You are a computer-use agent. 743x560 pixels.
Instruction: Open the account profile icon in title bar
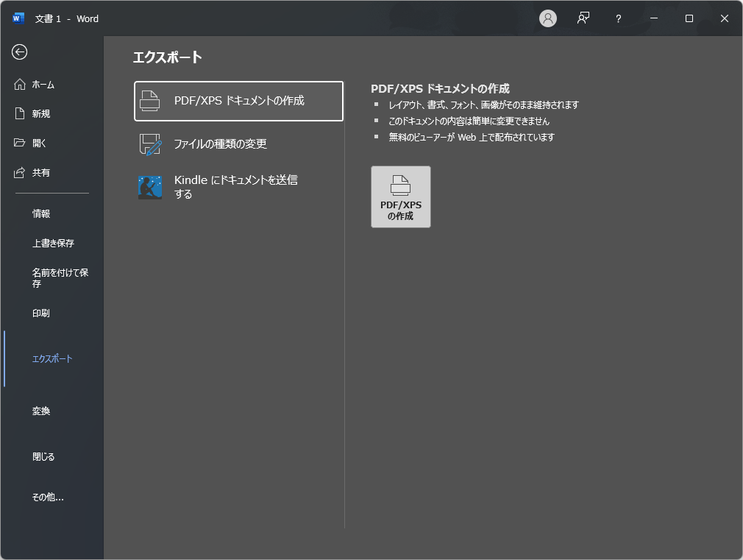point(548,18)
